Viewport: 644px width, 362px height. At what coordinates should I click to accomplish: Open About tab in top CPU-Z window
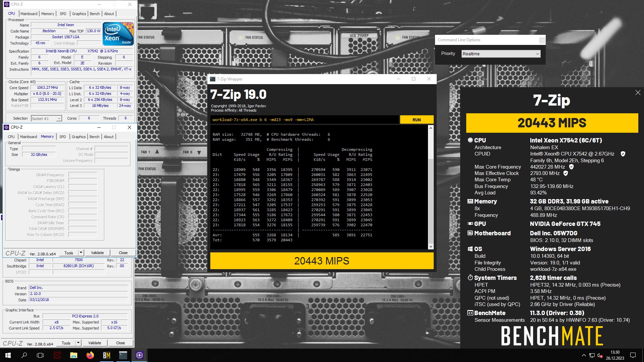pyautogui.click(x=109, y=14)
